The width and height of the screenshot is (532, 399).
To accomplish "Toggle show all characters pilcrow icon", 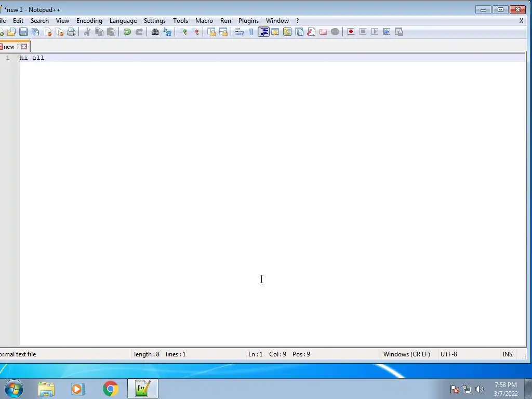I will (x=251, y=32).
